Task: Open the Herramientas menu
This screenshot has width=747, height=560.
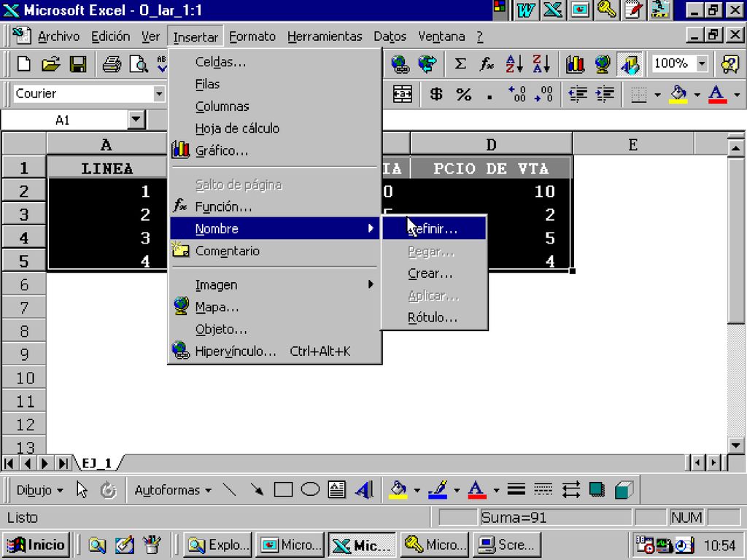Action: [x=325, y=36]
